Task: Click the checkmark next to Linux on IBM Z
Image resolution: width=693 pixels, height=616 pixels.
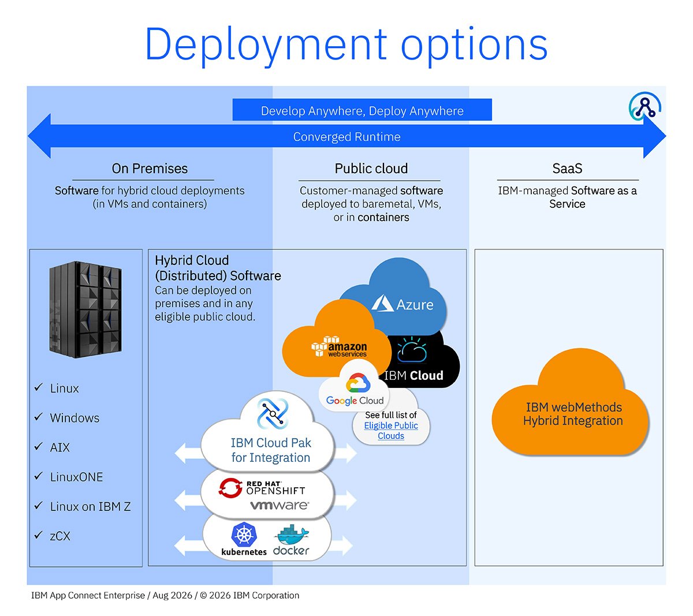Action: point(39,505)
